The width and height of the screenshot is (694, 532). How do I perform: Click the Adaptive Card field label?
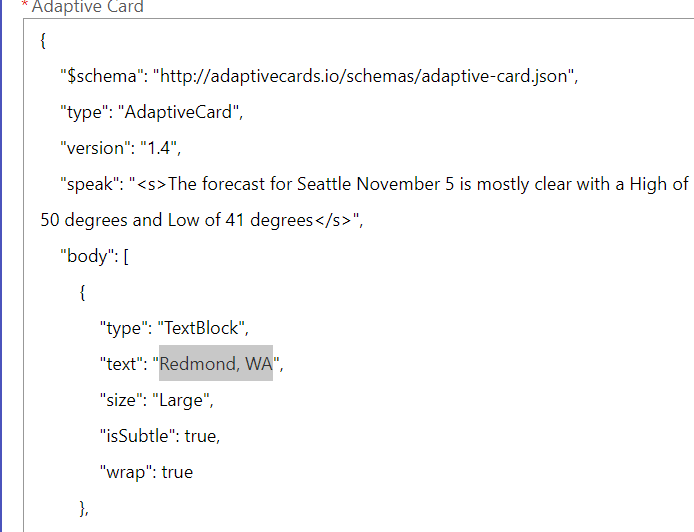pyautogui.click(x=87, y=7)
